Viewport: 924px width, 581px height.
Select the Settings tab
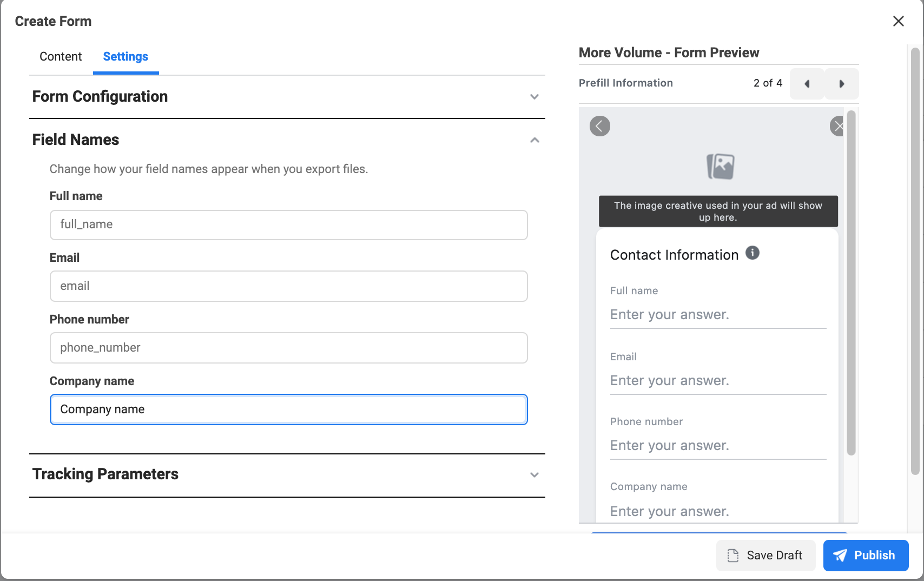tap(126, 57)
